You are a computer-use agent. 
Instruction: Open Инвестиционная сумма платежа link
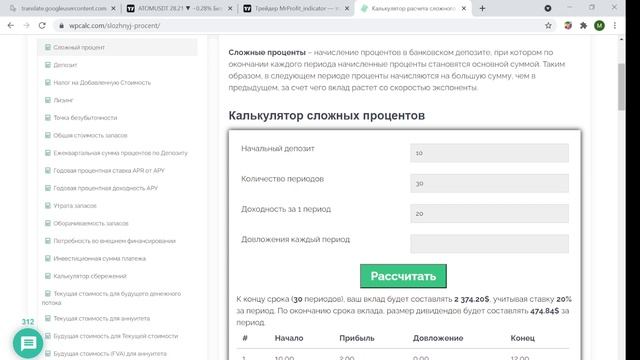pos(100,258)
